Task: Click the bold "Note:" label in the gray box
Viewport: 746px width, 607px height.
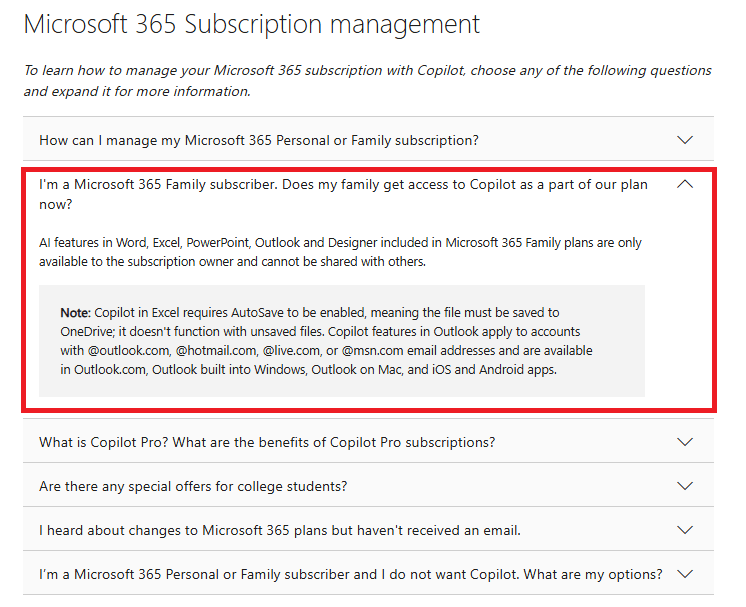Action: pyautogui.click(x=76, y=313)
